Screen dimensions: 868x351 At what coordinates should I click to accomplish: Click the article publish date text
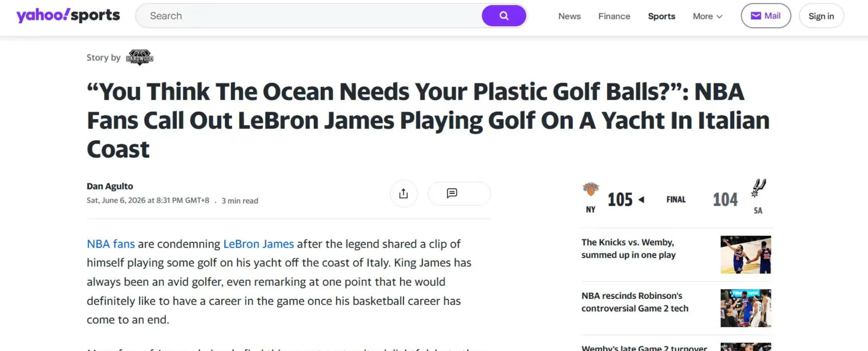pos(148,200)
